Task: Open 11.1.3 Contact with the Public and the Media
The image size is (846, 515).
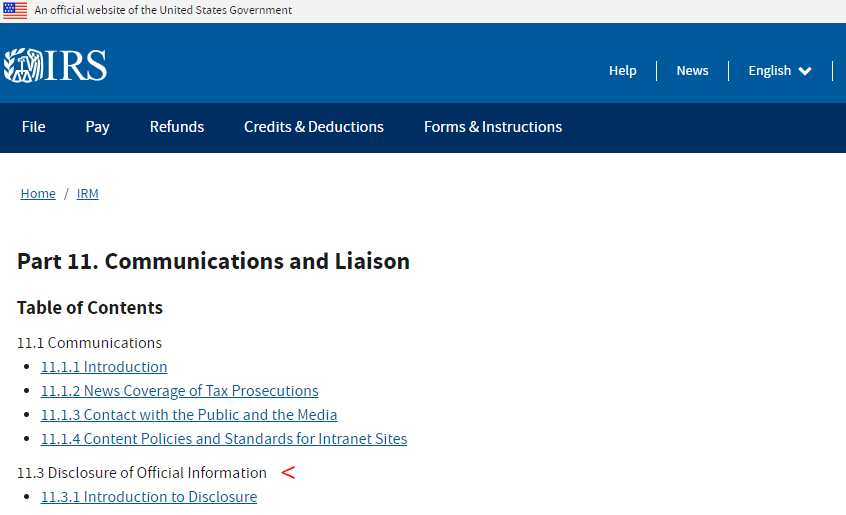Action: click(x=189, y=415)
